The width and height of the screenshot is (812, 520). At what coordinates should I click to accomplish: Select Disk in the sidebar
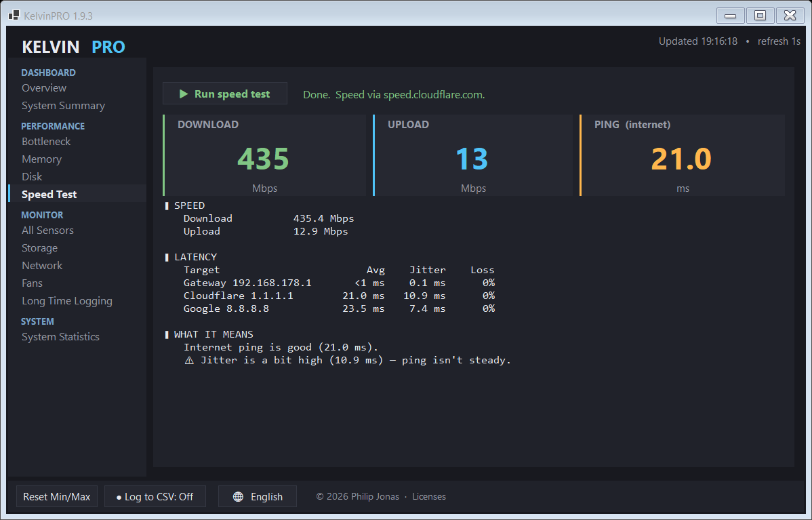(32, 177)
